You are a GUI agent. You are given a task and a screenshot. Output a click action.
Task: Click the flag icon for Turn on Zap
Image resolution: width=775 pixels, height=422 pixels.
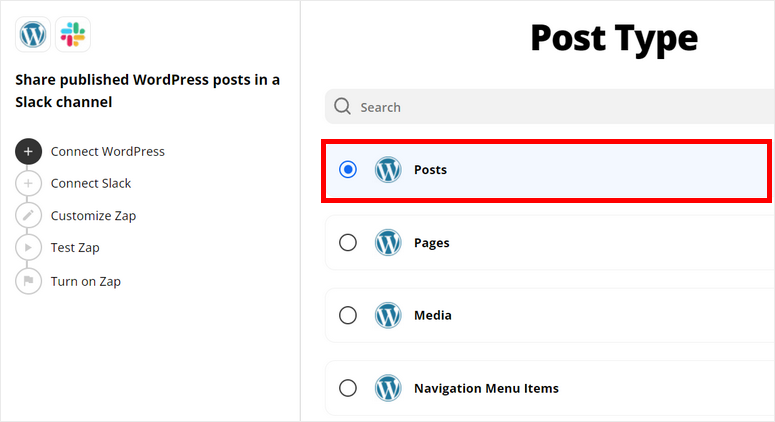click(29, 281)
